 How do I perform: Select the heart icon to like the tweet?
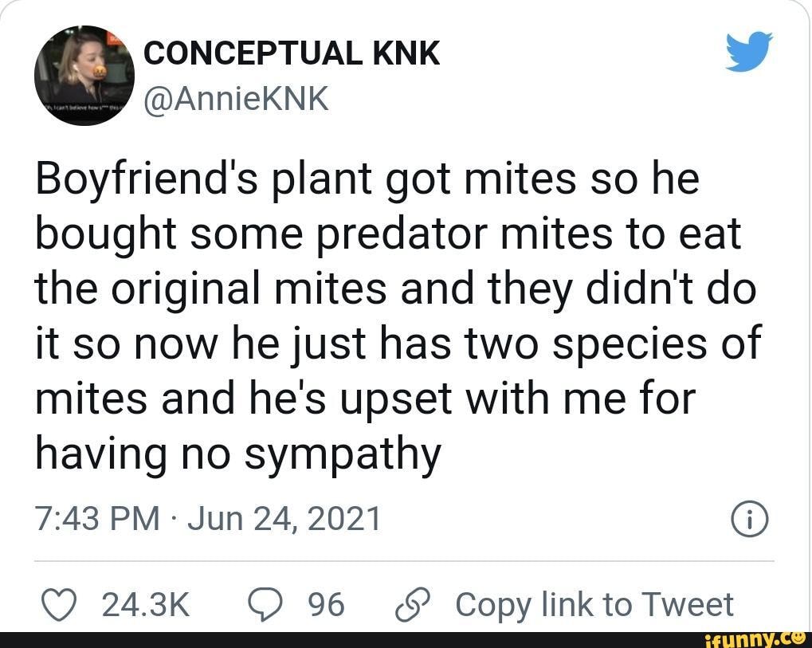59,603
